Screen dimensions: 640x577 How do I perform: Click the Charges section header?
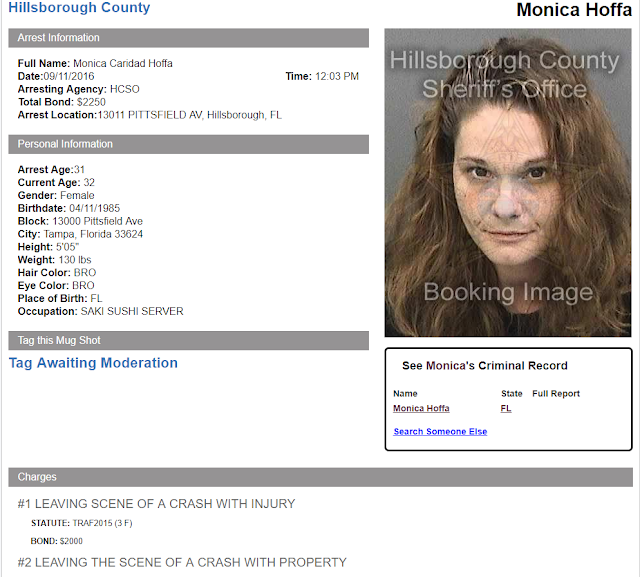320,477
